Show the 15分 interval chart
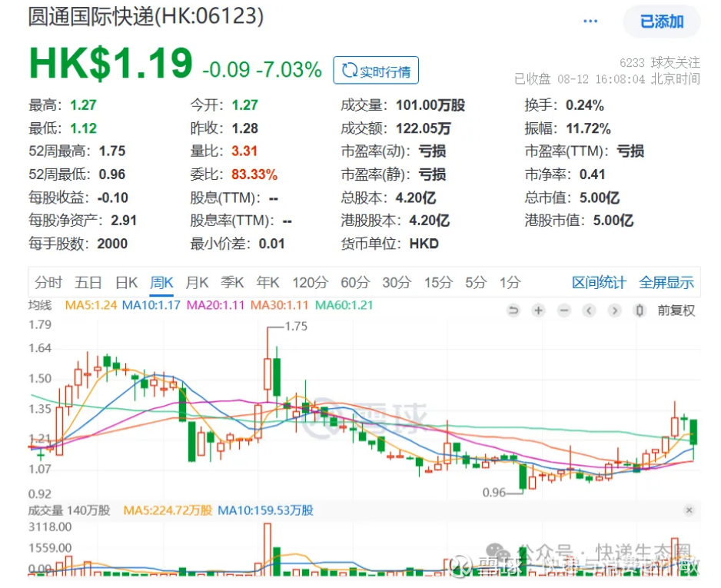 click(438, 282)
